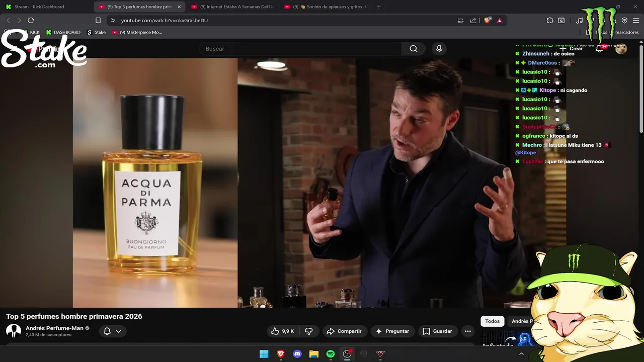Start voice search with the microphone icon
The image size is (644, 362).
tap(439, 49)
